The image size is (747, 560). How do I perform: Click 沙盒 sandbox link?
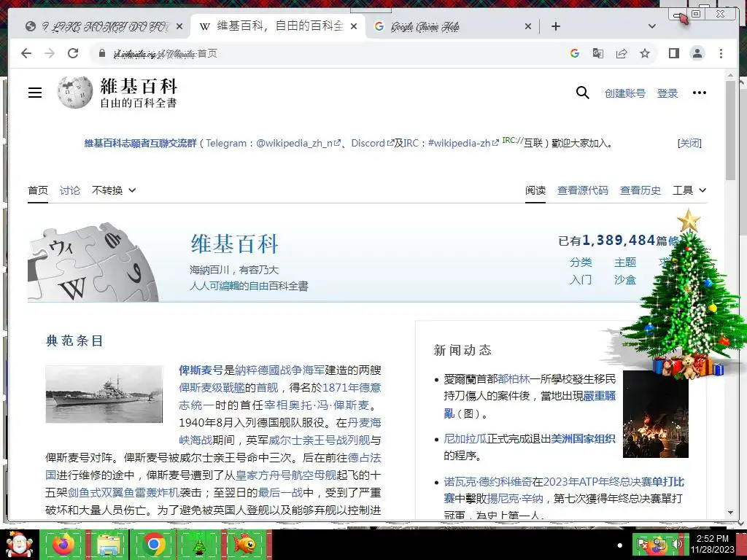coord(625,279)
